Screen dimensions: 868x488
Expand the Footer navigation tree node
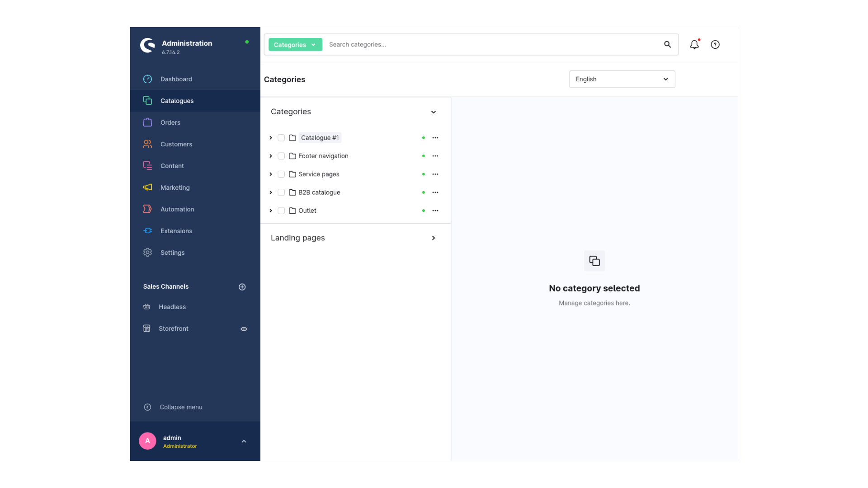pyautogui.click(x=271, y=156)
